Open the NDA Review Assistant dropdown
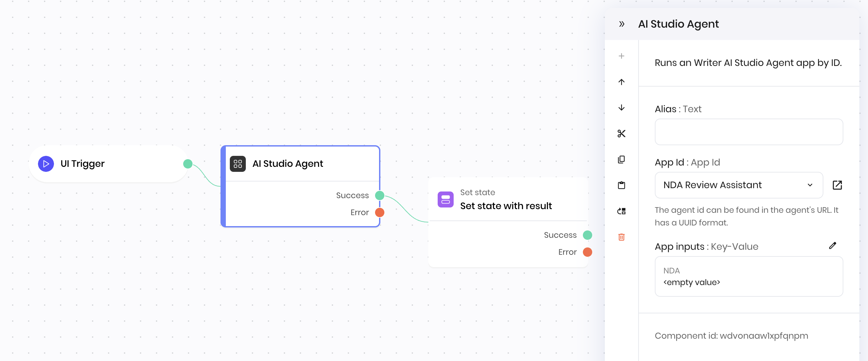The height and width of the screenshot is (361, 868). pyautogui.click(x=739, y=185)
